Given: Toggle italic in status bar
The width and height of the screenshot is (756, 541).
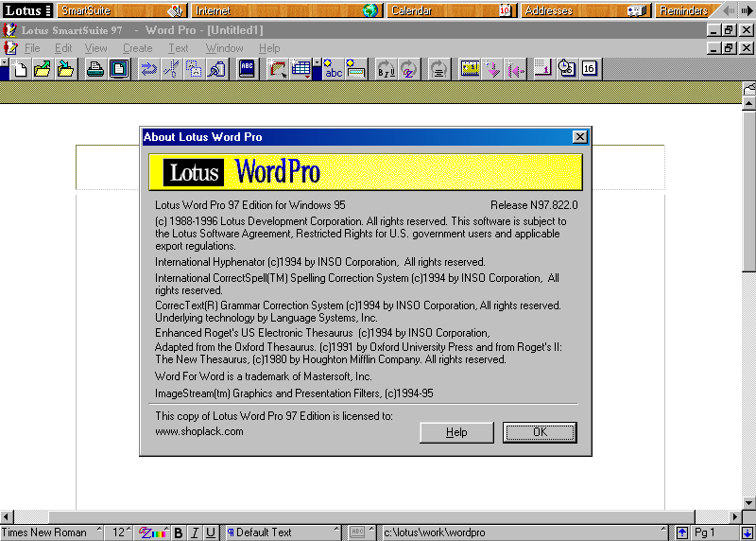Looking at the screenshot, I should pyautogui.click(x=195, y=532).
